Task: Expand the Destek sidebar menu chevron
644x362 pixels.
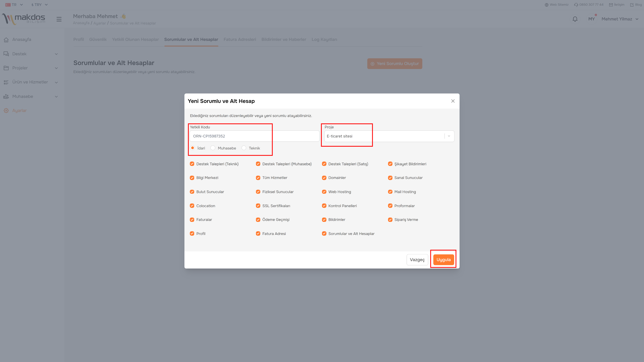Action: (x=56, y=54)
